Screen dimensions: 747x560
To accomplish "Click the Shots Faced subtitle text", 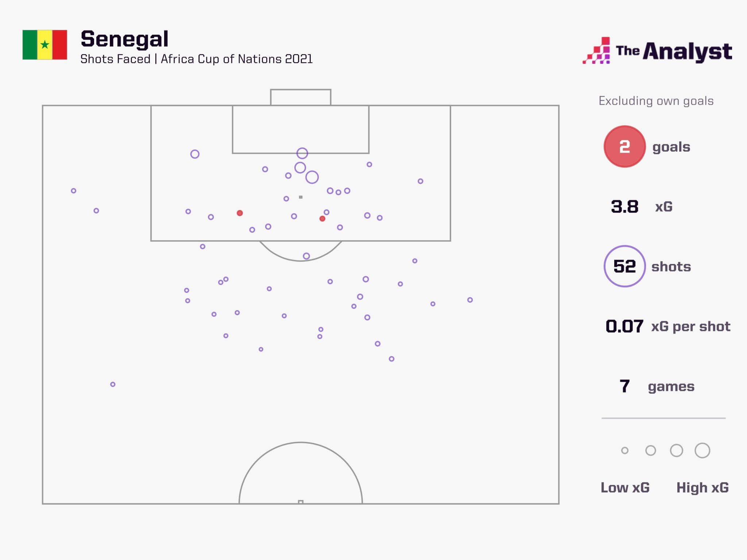I will (196, 59).
